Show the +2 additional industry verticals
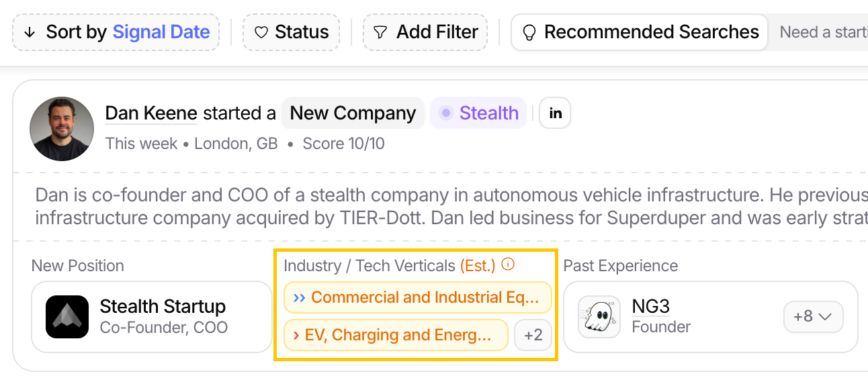The height and width of the screenshot is (384, 868). (x=533, y=335)
